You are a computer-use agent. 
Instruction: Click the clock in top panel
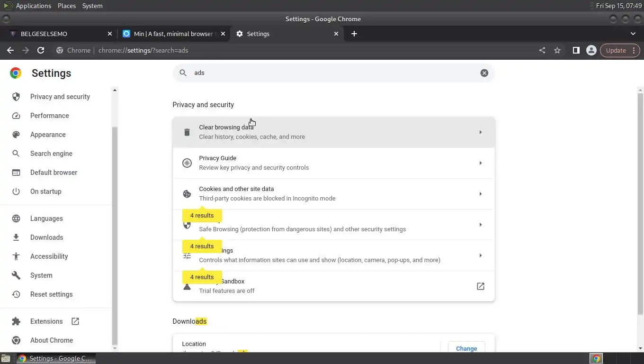tap(618, 6)
